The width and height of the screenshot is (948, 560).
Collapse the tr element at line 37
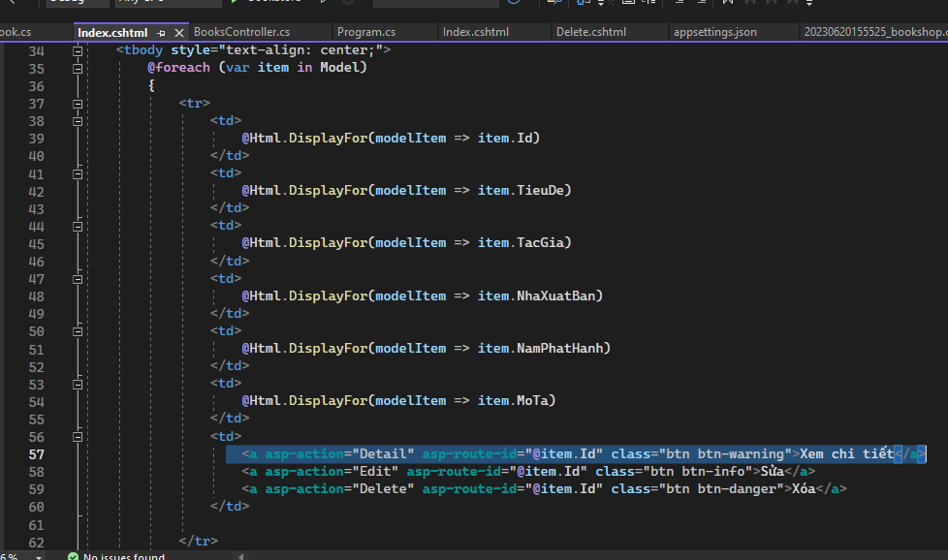click(x=77, y=103)
